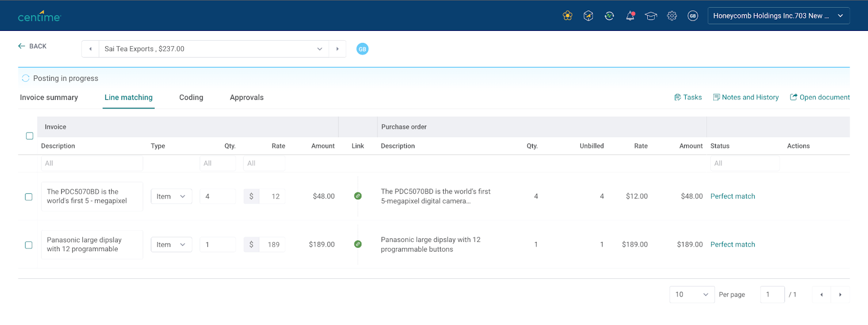
Task: Switch to the Coding tab
Action: tap(191, 98)
